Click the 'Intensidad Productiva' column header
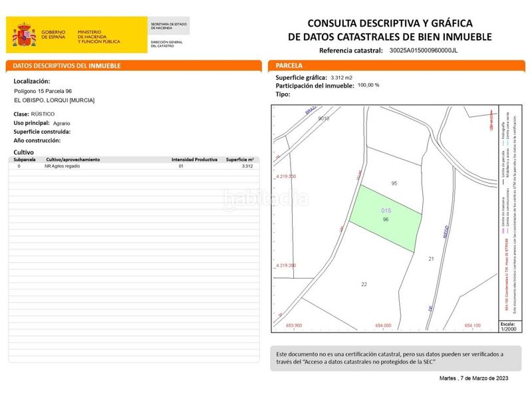The image size is (532, 399). (194, 160)
